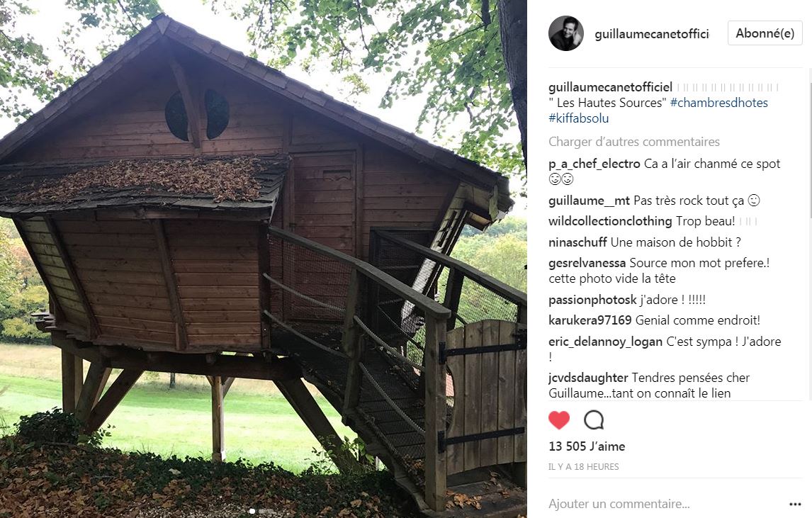
Task: Toggle the red heart like icon
Action: click(559, 420)
